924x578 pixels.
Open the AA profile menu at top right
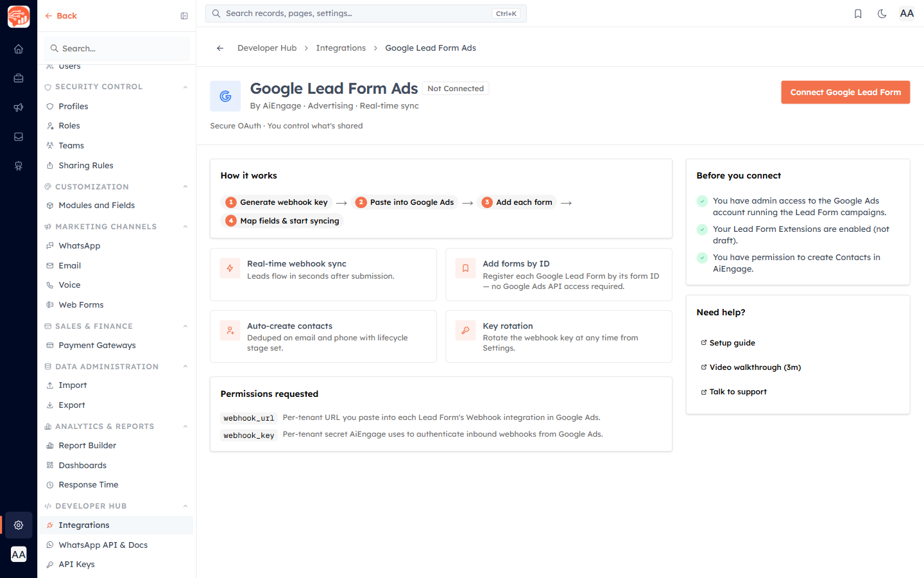[907, 13]
